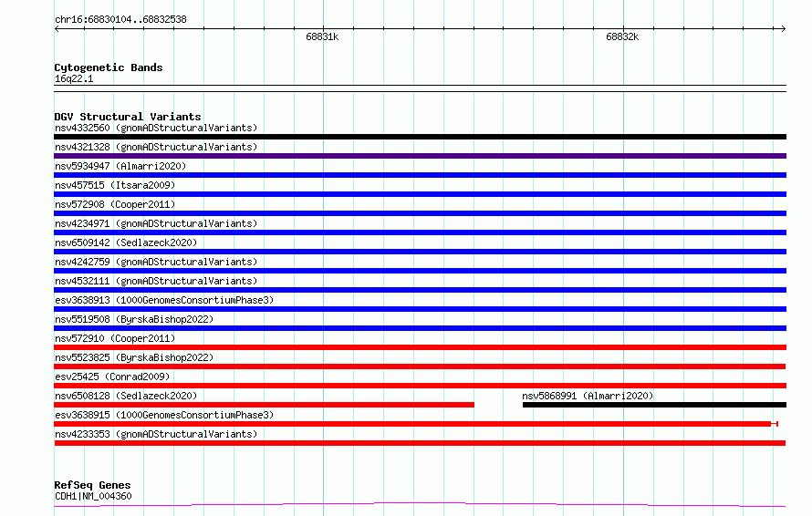
Task: Open nsv6509142 (Sedlazeck2020) label
Action: (x=126, y=243)
